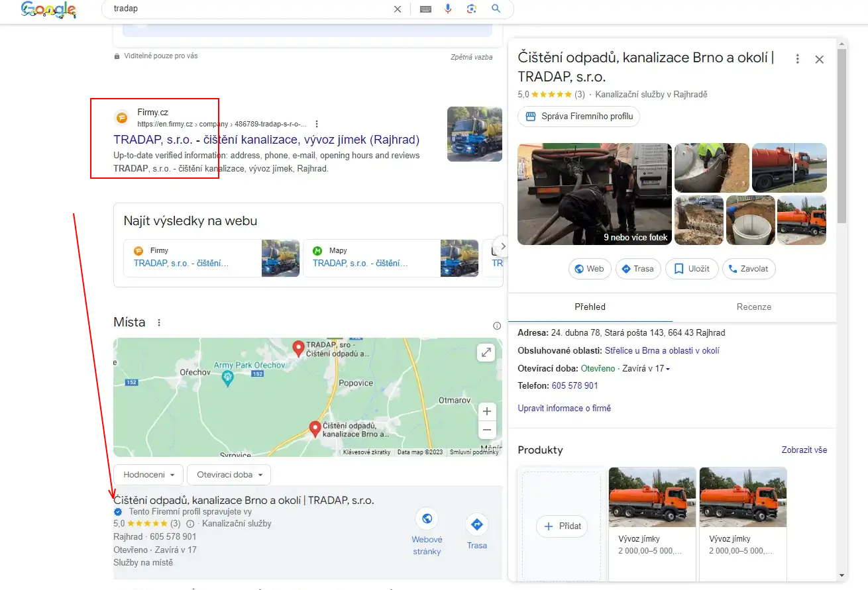
Task: Click Klávesové zkratky on map
Action: click(366, 452)
